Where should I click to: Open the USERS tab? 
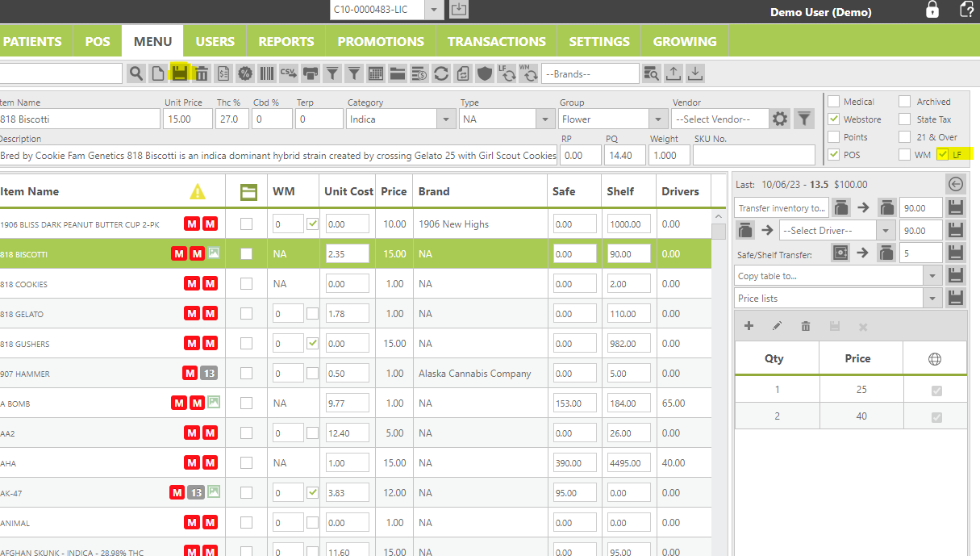[215, 41]
